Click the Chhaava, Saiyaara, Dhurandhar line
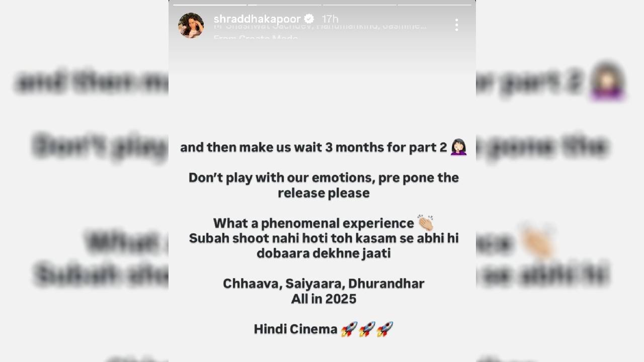 [x=324, y=284]
